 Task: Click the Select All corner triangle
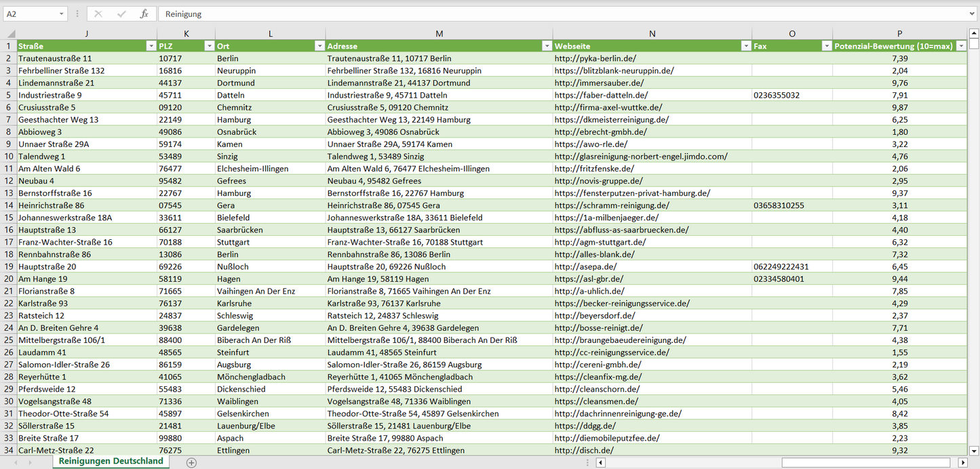10,34
